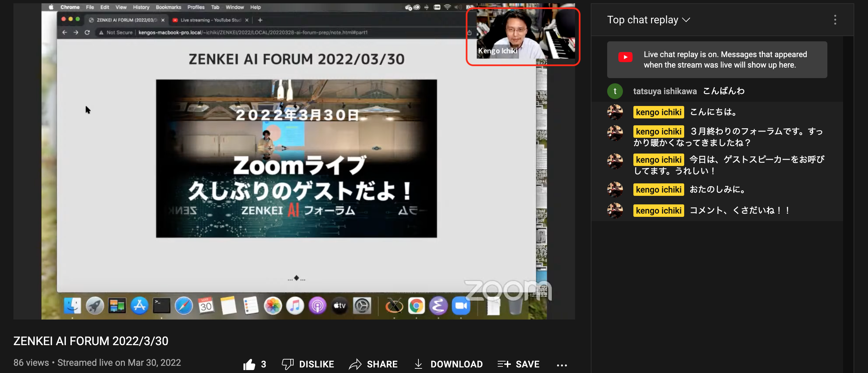Open the Profiles menu in the video's menu bar

(x=196, y=7)
